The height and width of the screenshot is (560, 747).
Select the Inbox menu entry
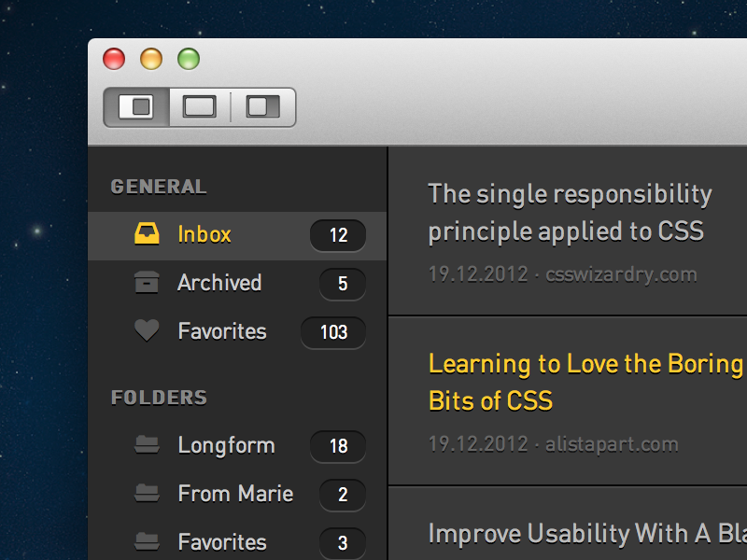click(x=204, y=234)
